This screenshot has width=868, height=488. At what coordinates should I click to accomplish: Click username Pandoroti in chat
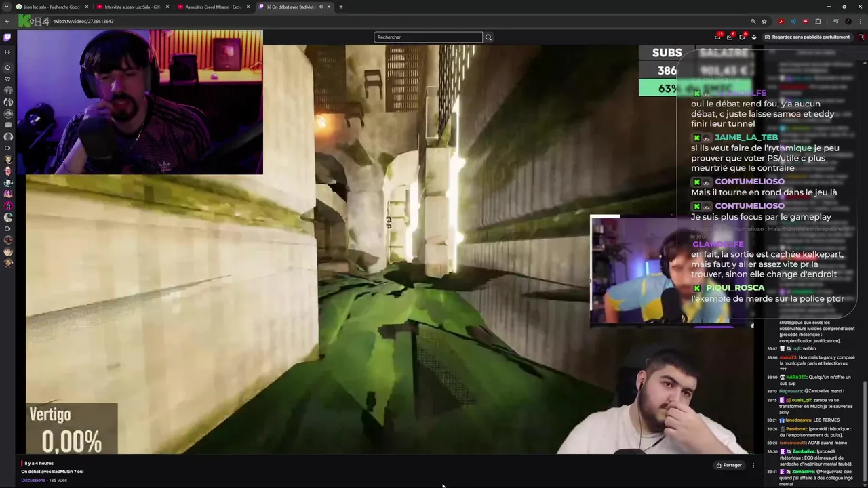coord(797,429)
